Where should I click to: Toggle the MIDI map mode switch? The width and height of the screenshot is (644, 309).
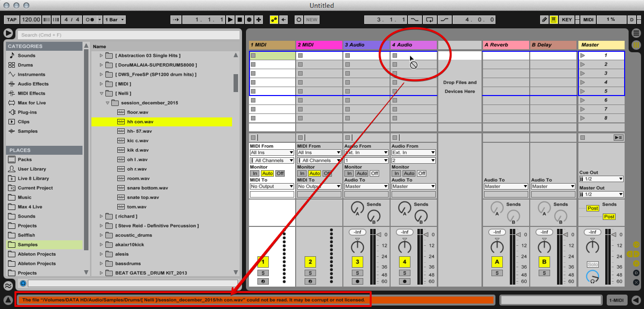click(588, 20)
